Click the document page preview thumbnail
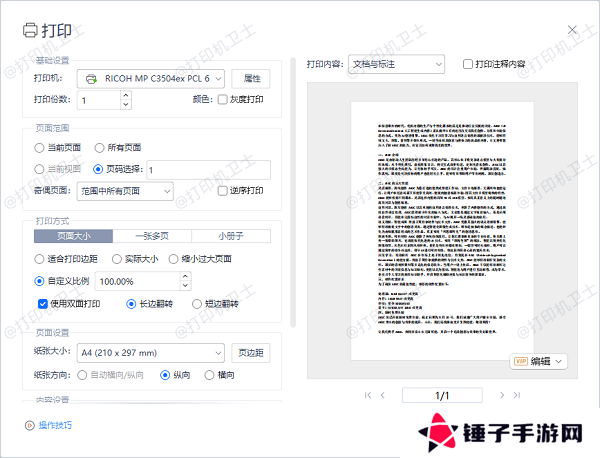The width and height of the screenshot is (600, 458). pyautogui.click(x=442, y=231)
